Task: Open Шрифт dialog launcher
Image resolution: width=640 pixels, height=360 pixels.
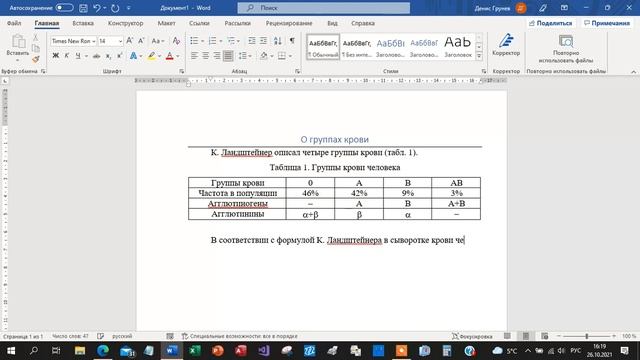Action: click(182, 71)
